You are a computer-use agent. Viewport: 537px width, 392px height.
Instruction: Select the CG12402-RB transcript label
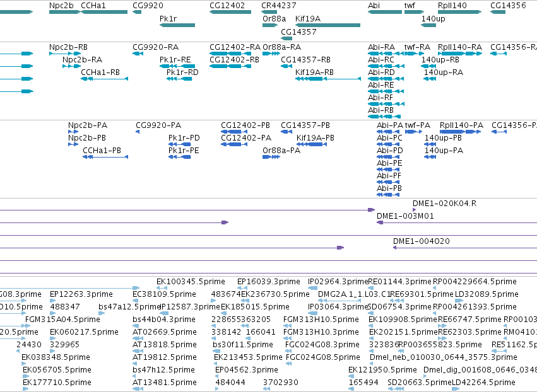[x=234, y=59]
